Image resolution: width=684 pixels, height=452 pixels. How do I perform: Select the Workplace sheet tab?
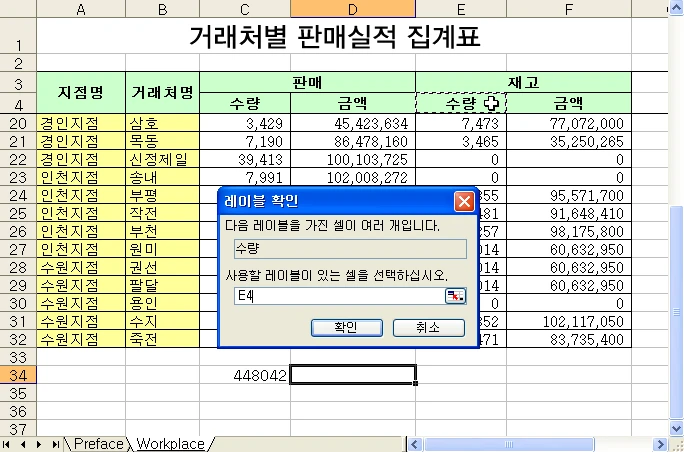click(x=171, y=444)
